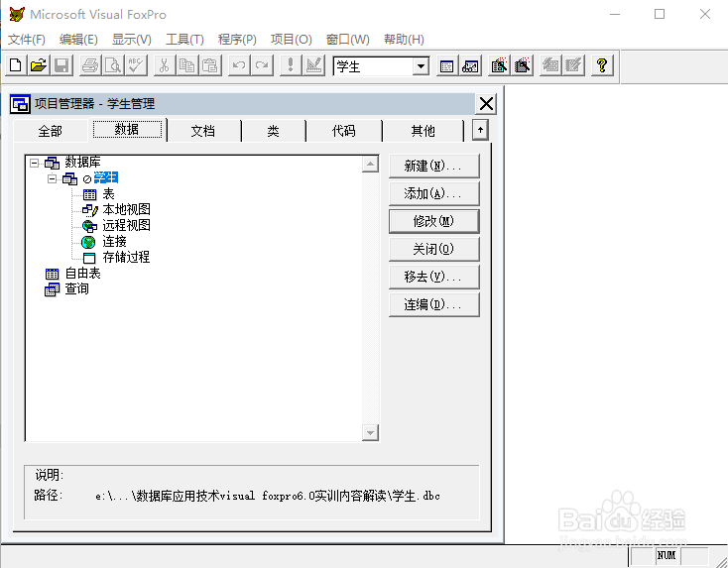Open the 文件(F) menu
This screenshot has width=728, height=568.
(27, 40)
